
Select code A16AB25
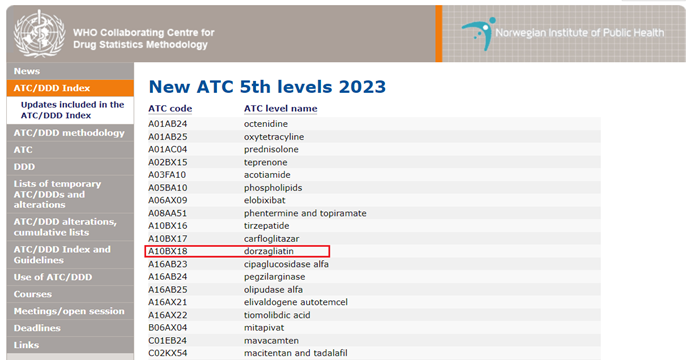[x=167, y=290]
